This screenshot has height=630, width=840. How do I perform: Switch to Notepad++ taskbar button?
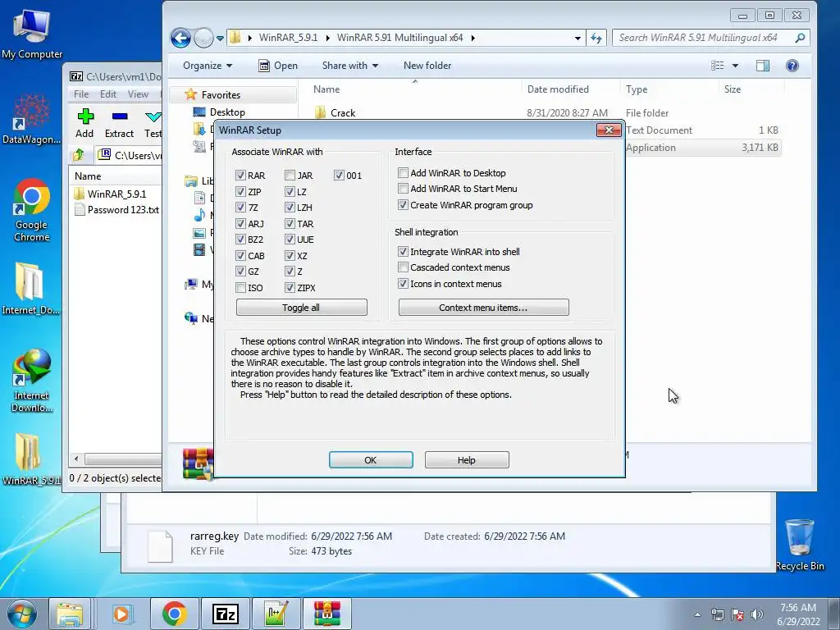pyautogui.click(x=276, y=614)
